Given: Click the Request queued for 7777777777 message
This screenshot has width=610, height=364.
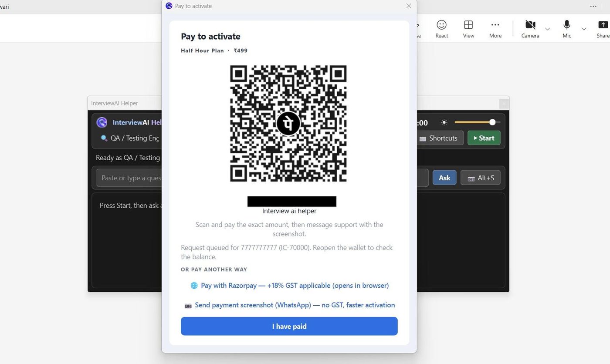Looking at the screenshot, I should click(287, 252).
